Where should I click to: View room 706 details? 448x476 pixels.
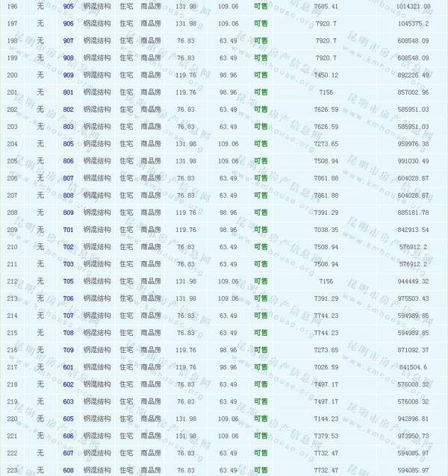tap(69, 298)
